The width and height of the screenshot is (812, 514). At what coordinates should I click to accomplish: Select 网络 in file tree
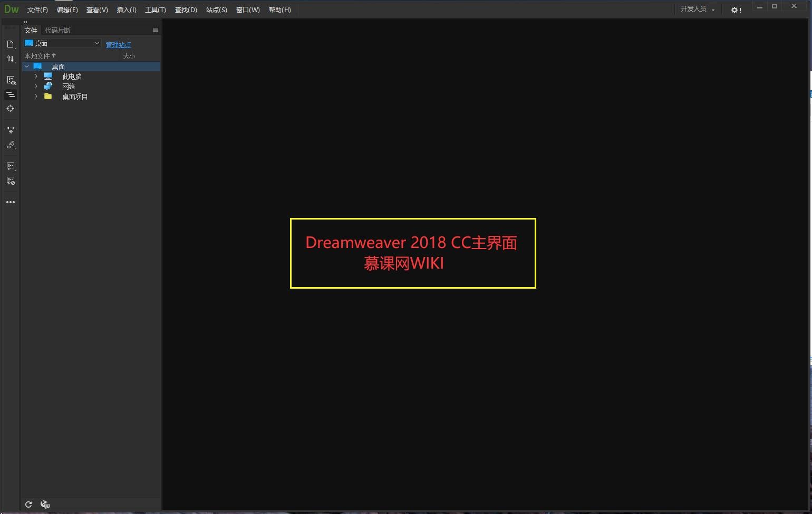69,87
